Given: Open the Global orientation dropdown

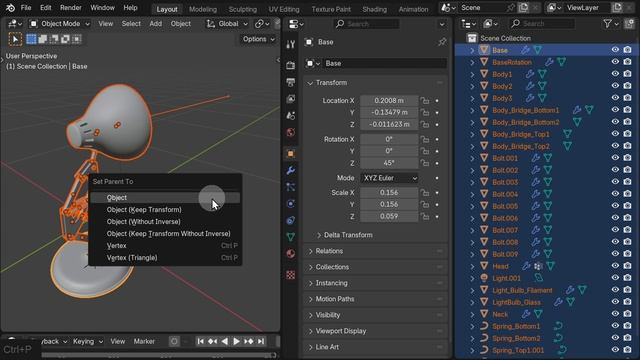Looking at the screenshot, I should 227,24.
